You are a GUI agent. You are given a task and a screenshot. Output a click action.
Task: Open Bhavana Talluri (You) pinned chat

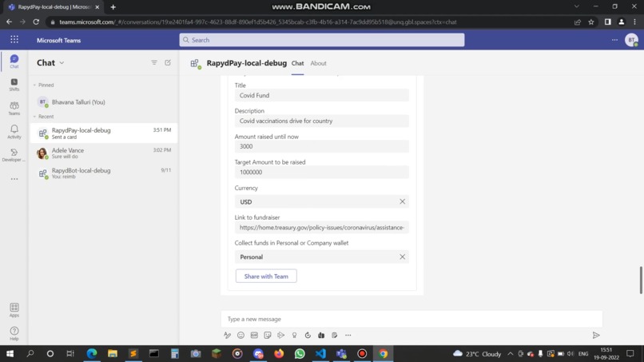point(104,102)
